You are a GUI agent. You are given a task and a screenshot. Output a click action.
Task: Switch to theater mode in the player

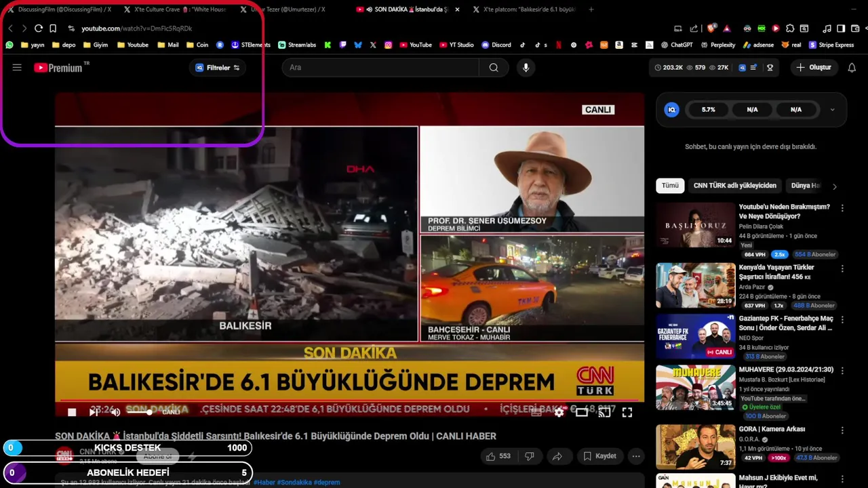(582, 412)
